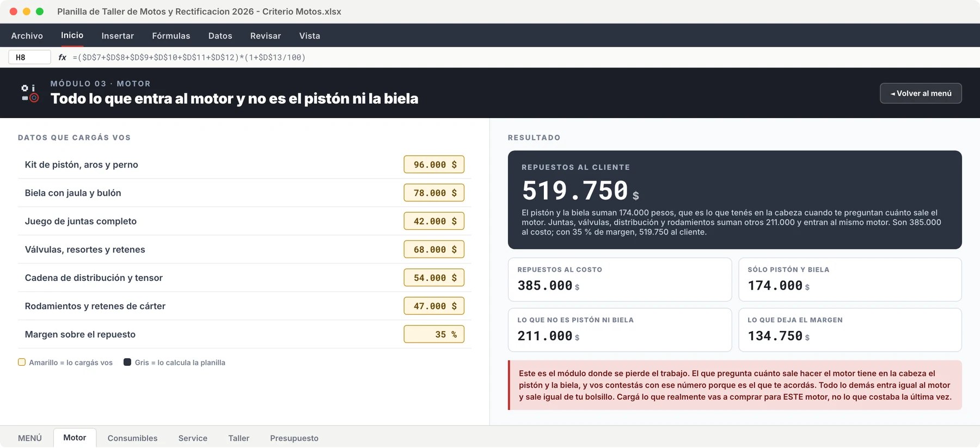This screenshot has height=448, width=980.
Task: Click the gray legend swatch
Action: point(127,363)
